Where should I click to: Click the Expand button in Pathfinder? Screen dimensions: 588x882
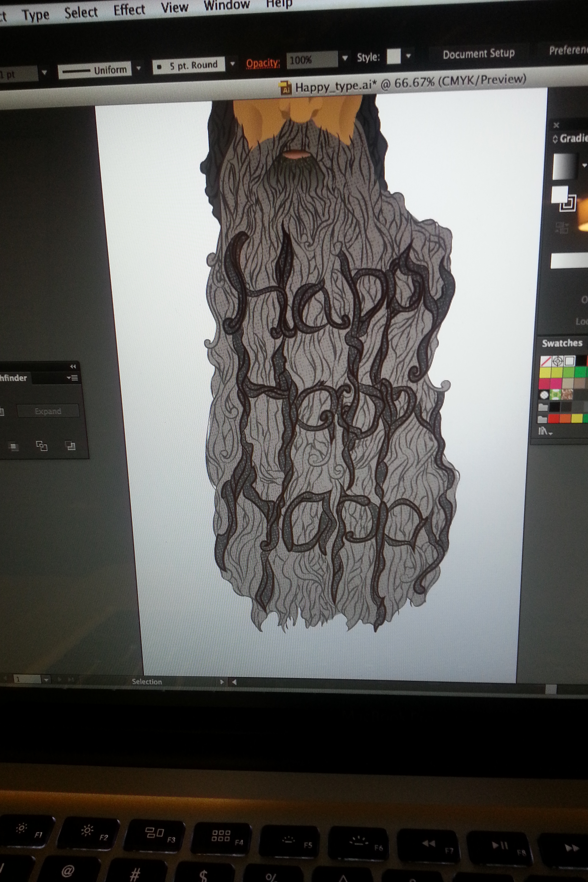point(48,411)
